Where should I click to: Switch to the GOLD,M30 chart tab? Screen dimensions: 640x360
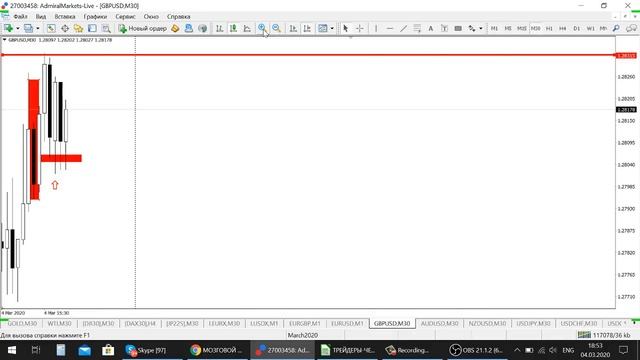click(22, 323)
